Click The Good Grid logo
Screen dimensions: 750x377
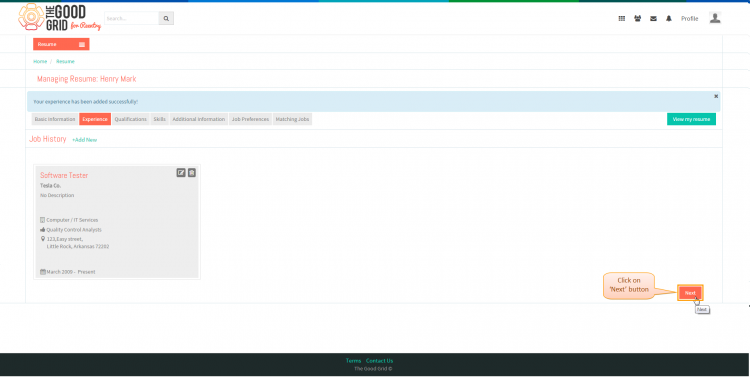(x=59, y=17)
